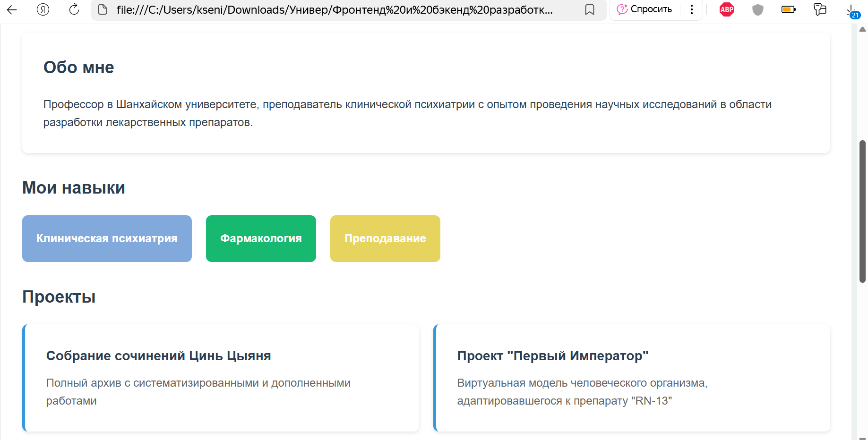Click the back navigation arrow
Viewport: 868px width, 440px height.
point(11,9)
